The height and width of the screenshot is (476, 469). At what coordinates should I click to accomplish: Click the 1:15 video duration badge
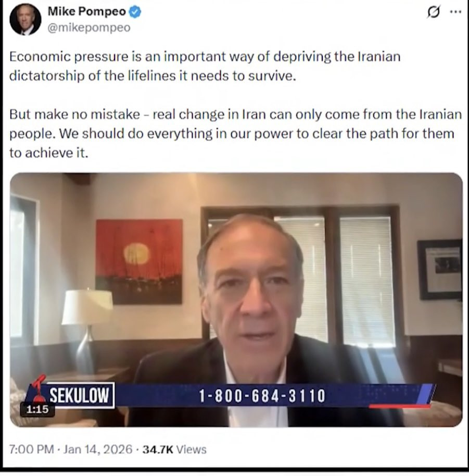(x=37, y=409)
